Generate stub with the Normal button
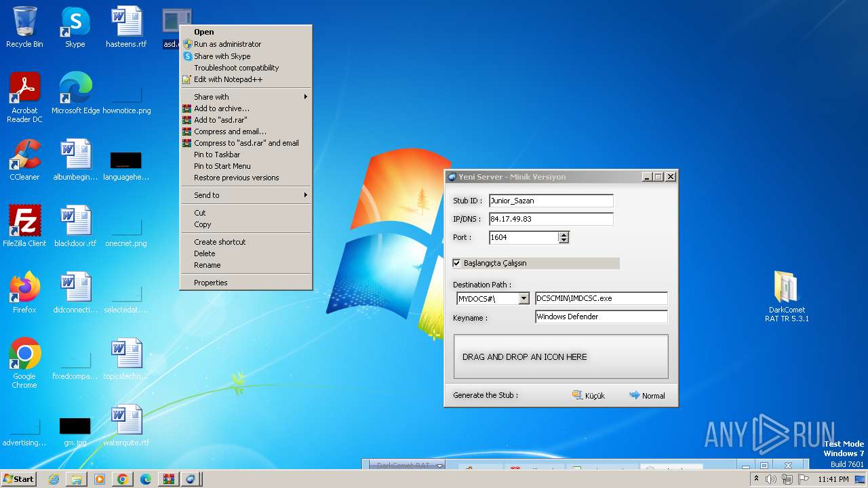This screenshot has width=868, height=488. (x=647, y=395)
